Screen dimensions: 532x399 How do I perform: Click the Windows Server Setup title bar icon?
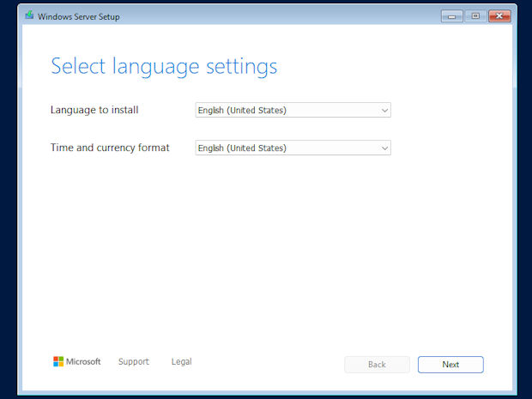click(x=29, y=15)
